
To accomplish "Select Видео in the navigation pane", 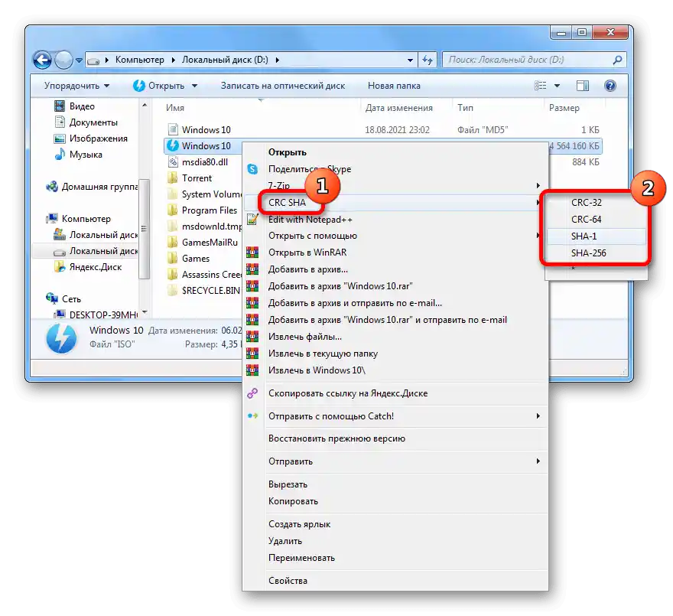I will pyautogui.click(x=74, y=106).
